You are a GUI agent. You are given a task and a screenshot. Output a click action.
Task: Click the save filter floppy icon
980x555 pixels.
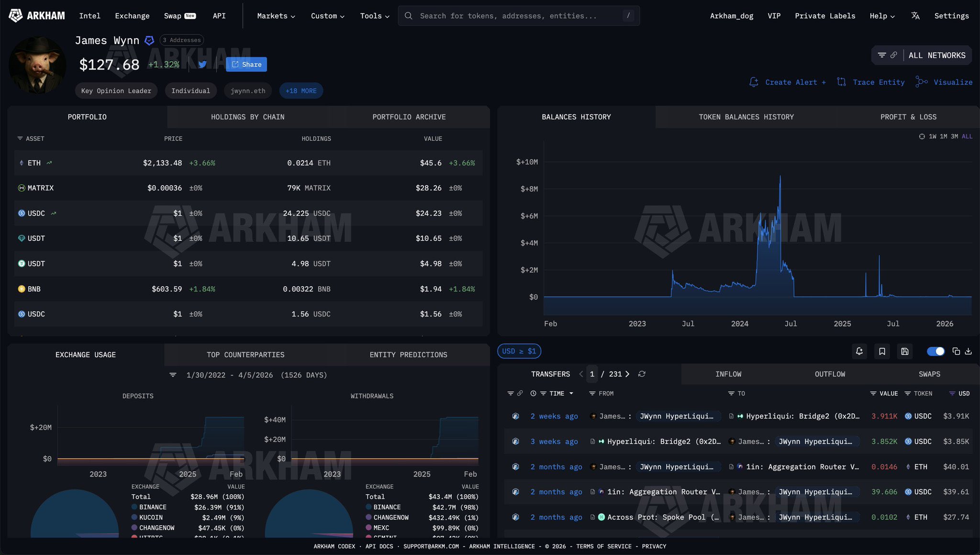tap(904, 351)
